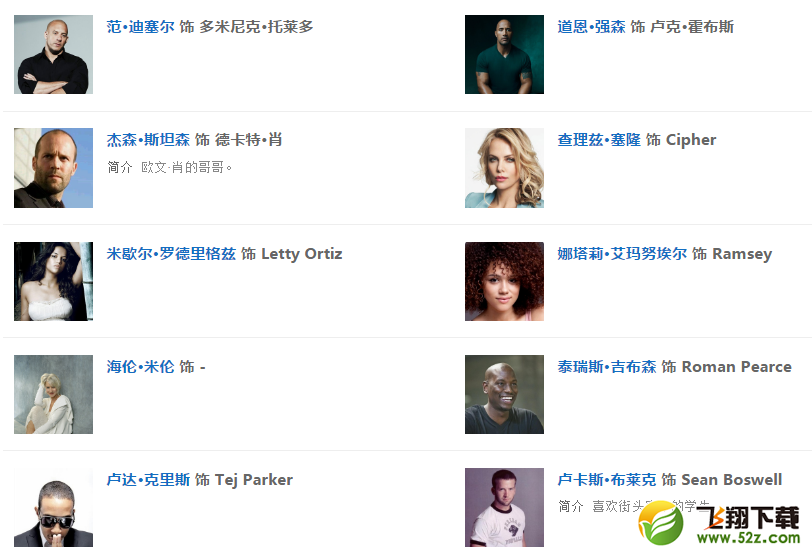The height and width of the screenshot is (557, 812).
Task: Open sunglasses man Tej Parker photo
Action: (53, 507)
